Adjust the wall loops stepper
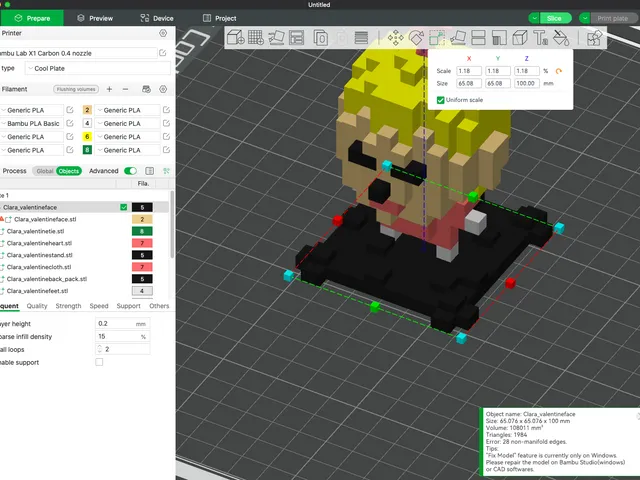The width and height of the screenshot is (640, 480). [x=100, y=349]
